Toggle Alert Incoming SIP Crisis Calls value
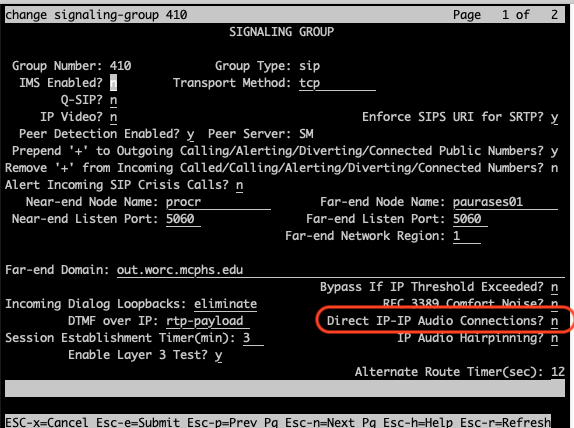The width and height of the screenshot is (574, 428). (239, 185)
